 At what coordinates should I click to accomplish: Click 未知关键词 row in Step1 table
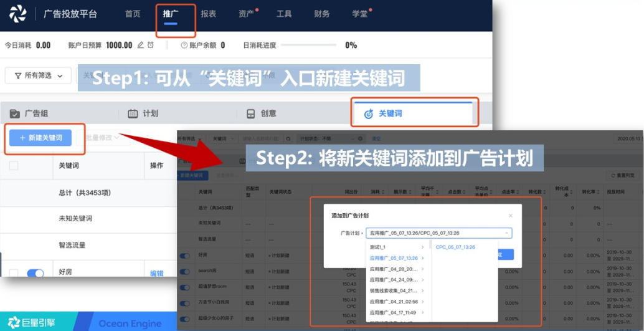pos(75,218)
